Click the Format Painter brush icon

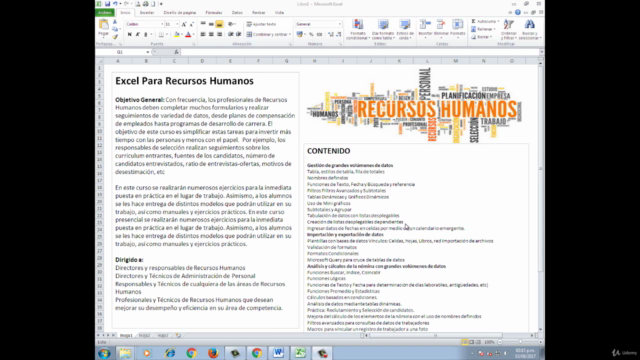[x=115, y=37]
